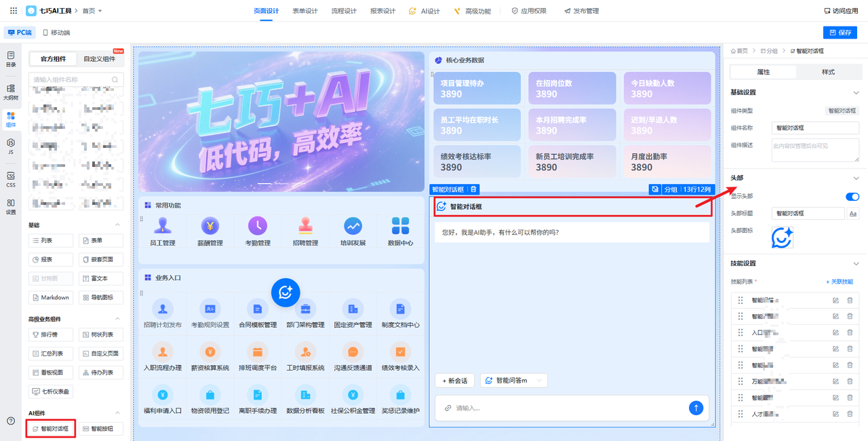This screenshot has width=868, height=441.
Task: Click the component name search field
Action: click(71, 80)
